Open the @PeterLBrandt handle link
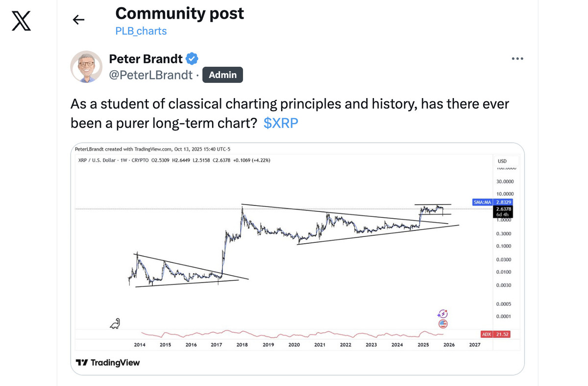The height and width of the screenshot is (386, 588). point(151,75)
